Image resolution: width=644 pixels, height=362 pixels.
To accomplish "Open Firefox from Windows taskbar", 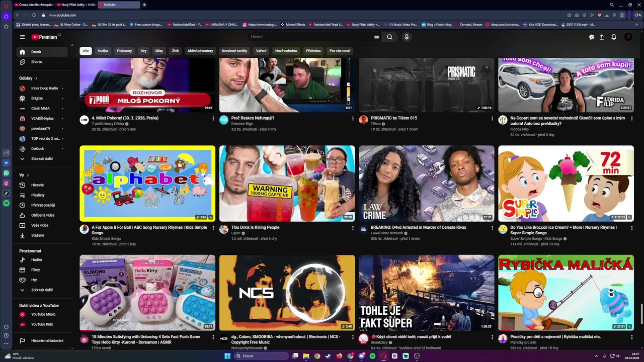I will (x=339, y=356).
